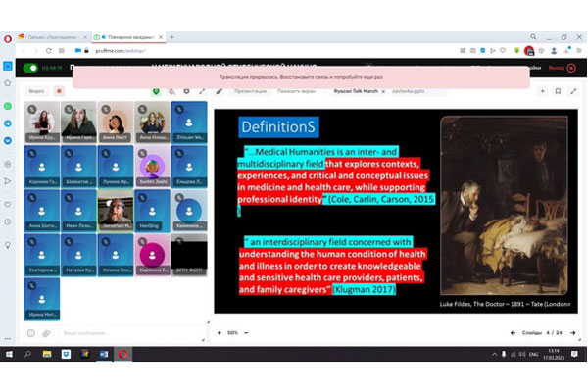
Task: Select the pencil drawing tool
Action: [220, 91]
